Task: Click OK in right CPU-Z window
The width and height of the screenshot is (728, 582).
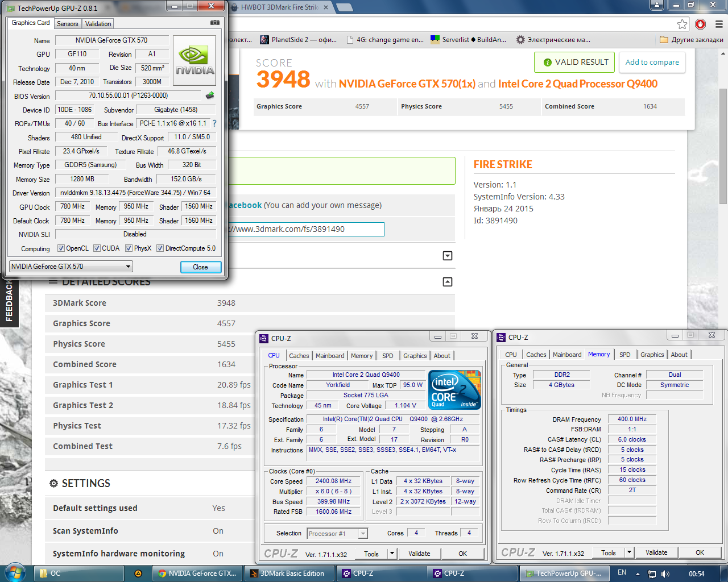Action: (x=700, y=552)
